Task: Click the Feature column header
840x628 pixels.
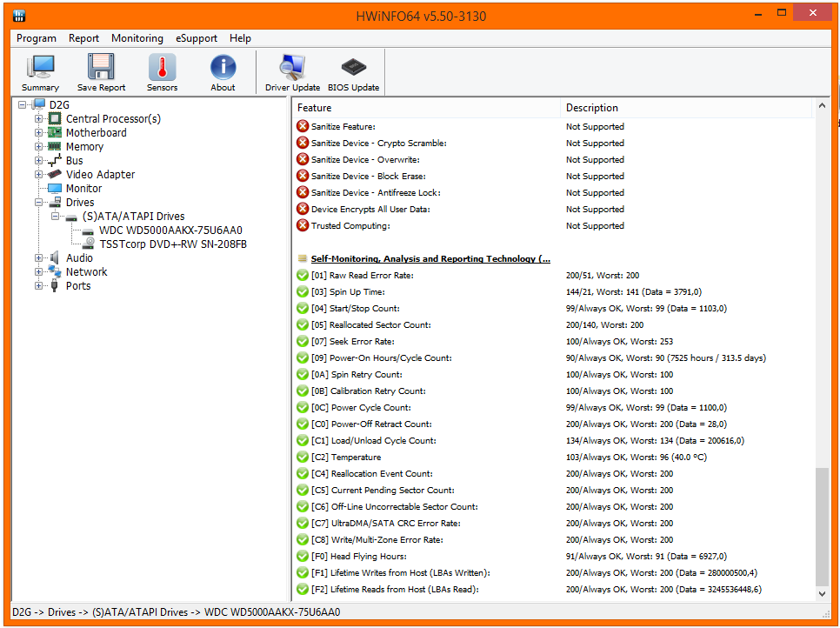Action: coord(426,108)
